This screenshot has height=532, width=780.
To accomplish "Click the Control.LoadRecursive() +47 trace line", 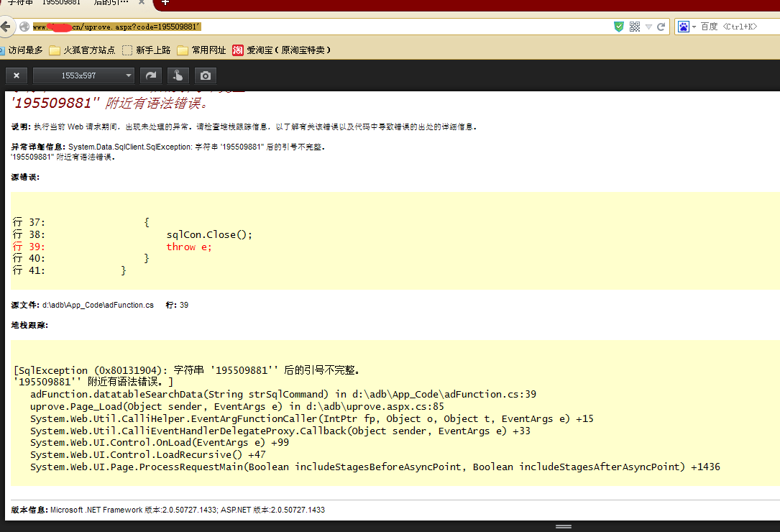I will coord(148,454).
